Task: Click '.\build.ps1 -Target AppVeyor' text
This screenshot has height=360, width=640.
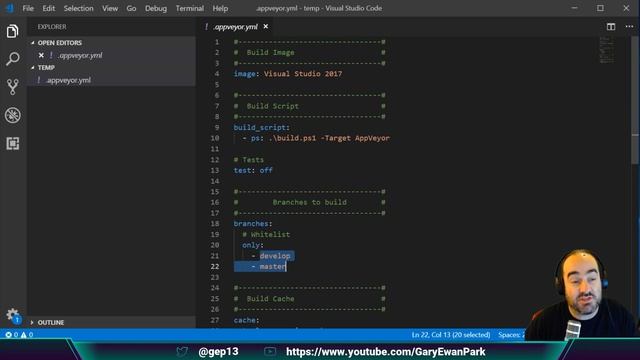Action: [x=329, y=138]
